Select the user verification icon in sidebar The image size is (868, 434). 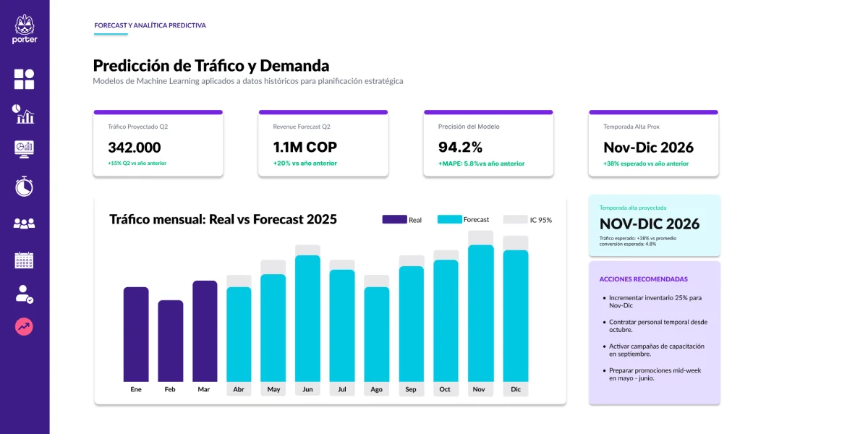(24, 293)
